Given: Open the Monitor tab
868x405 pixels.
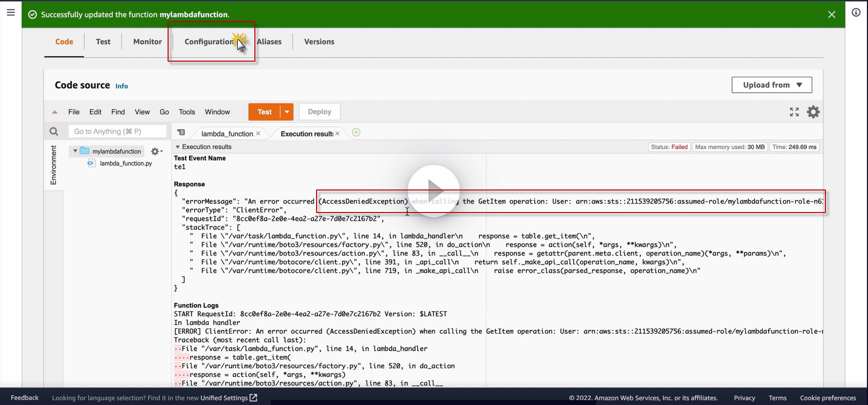Looking at the screenshot, I should [148, 42].
